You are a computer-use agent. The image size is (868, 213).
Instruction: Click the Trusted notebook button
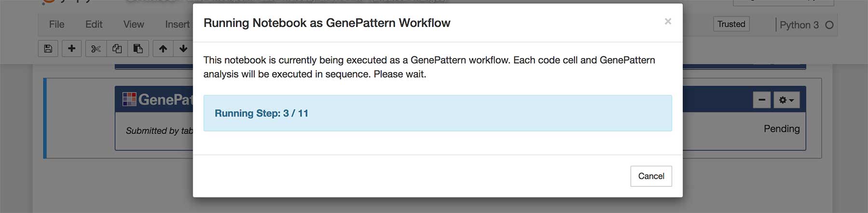(731, 24)
